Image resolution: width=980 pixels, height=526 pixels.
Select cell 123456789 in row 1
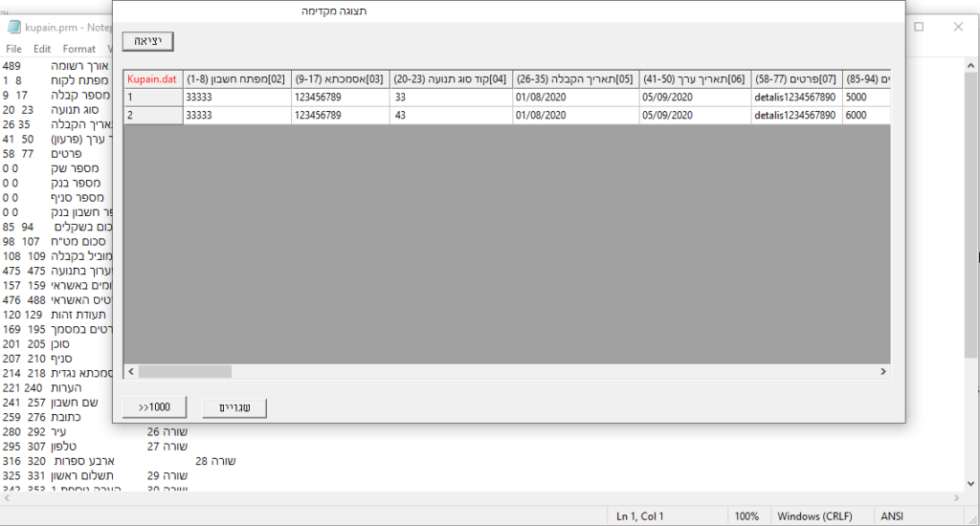point(340,98)
